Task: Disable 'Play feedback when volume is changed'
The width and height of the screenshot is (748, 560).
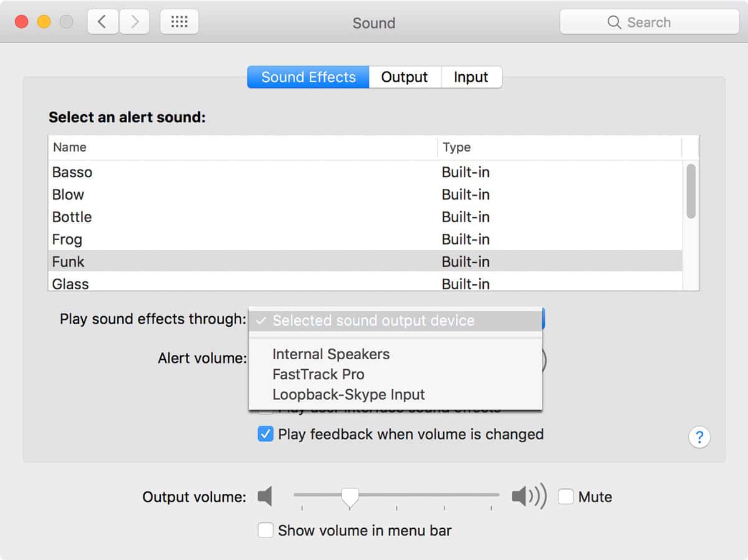Action: tap(265, 433)
